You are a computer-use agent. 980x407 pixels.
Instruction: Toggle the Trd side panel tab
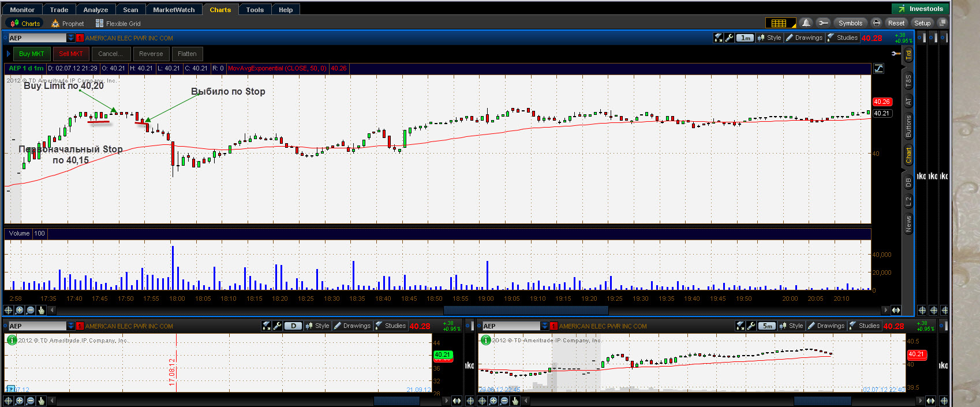pos(908,55)
